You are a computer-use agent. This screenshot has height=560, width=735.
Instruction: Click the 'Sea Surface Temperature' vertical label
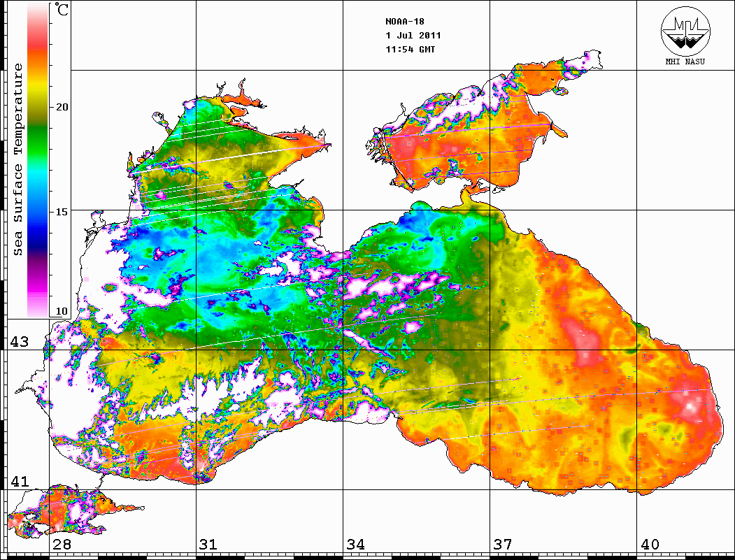click(x=17, y=159)
